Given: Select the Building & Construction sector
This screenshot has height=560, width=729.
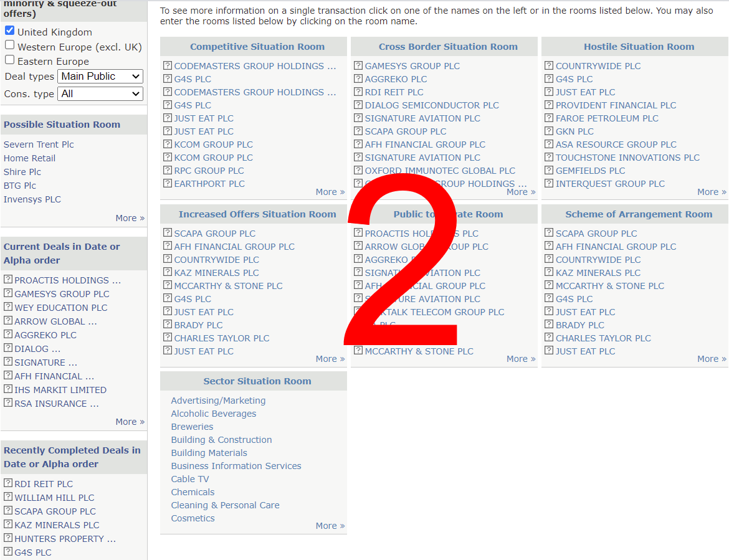Looking at the screenshot, I should pos(221,440).
